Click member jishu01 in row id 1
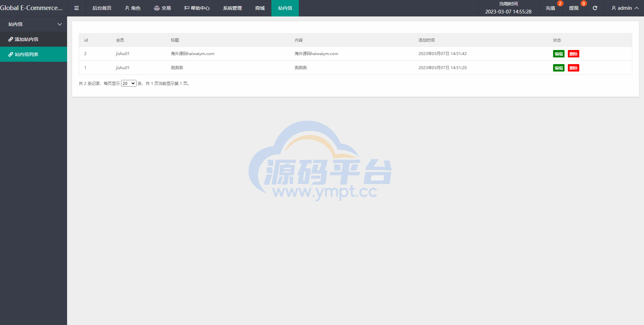 point(122,68)
